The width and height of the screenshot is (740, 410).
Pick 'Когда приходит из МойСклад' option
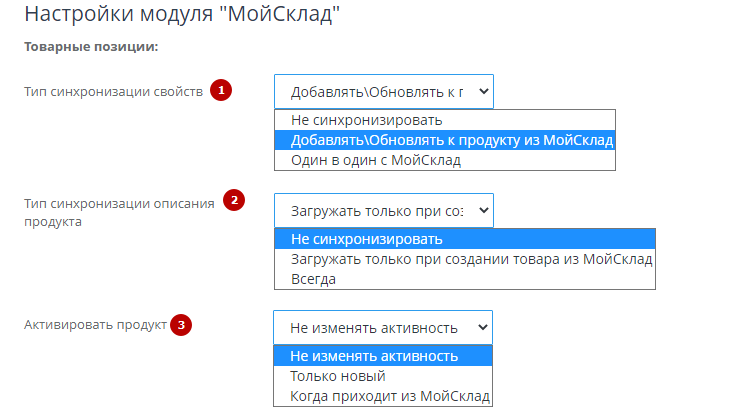pos(383,396)
